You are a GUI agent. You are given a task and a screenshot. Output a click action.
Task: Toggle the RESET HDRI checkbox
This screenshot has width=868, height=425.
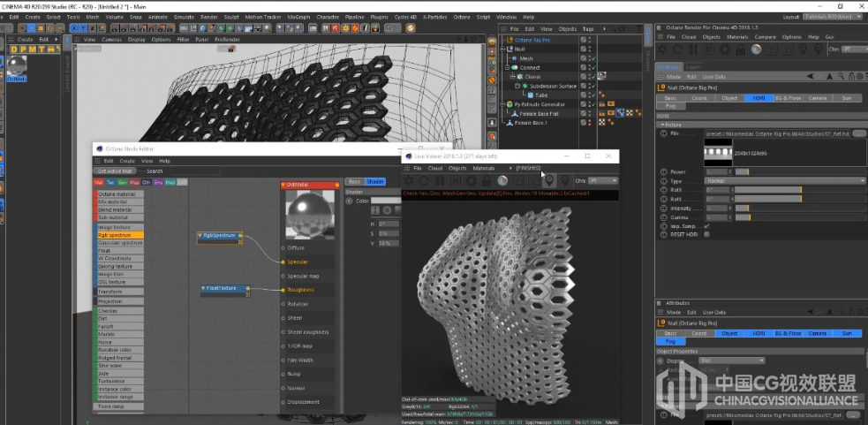coord(707,234)
